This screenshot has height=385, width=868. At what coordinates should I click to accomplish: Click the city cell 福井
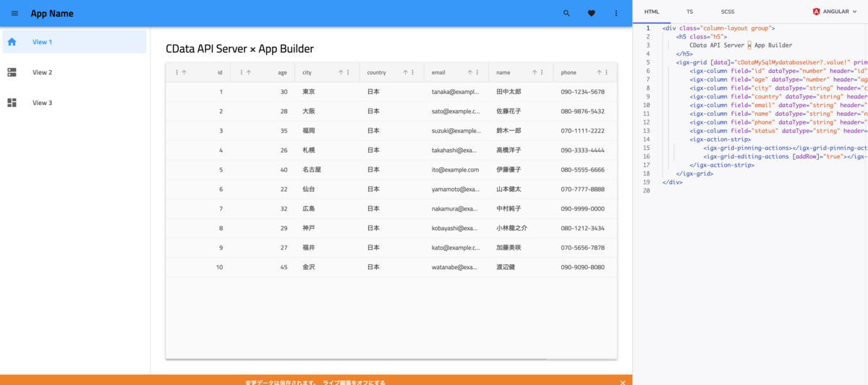(308, 247)
